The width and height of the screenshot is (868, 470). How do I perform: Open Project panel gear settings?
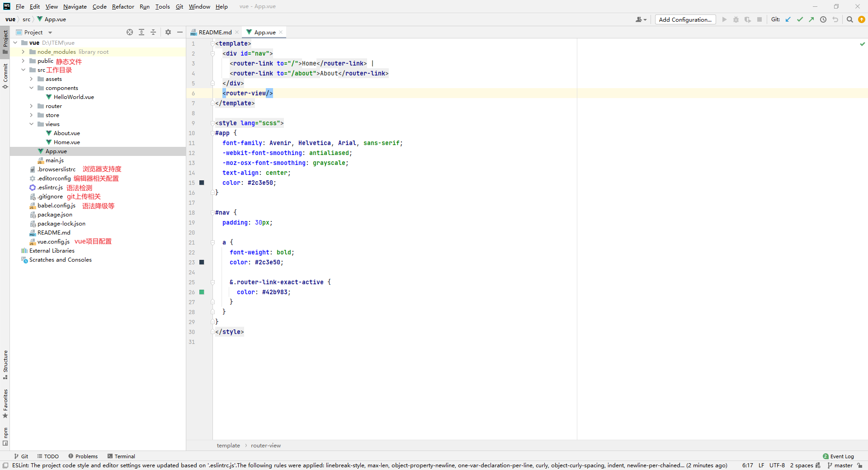tap(168, 32)
